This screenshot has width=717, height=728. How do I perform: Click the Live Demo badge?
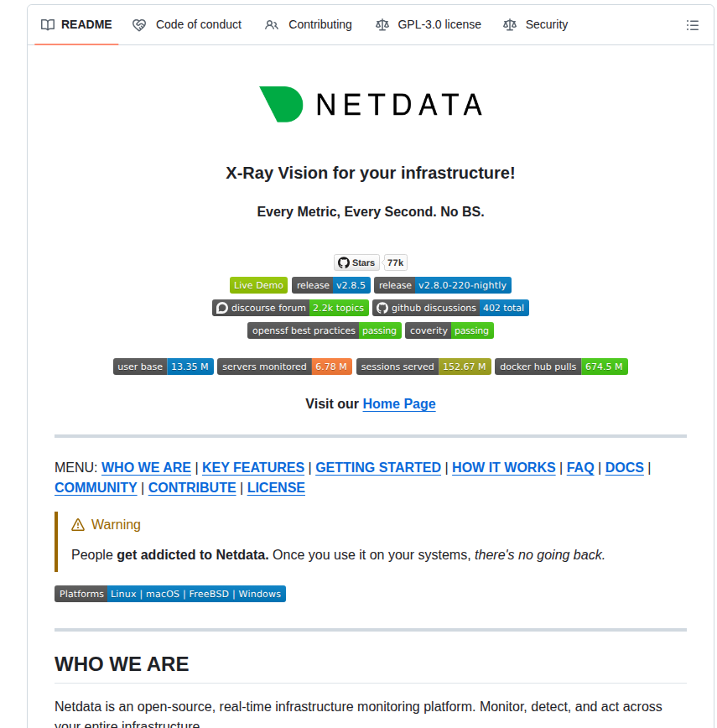[257, 284]
